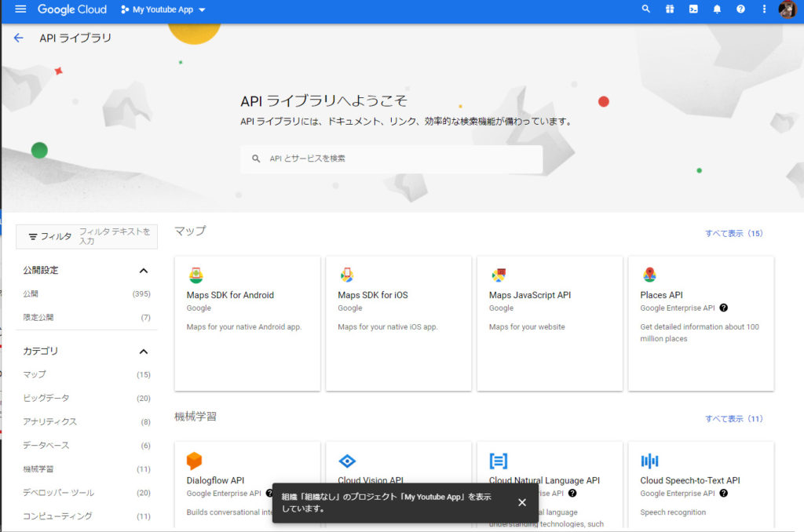
Task: Click the search magnifier in top bar
Action: coord(645,9)
